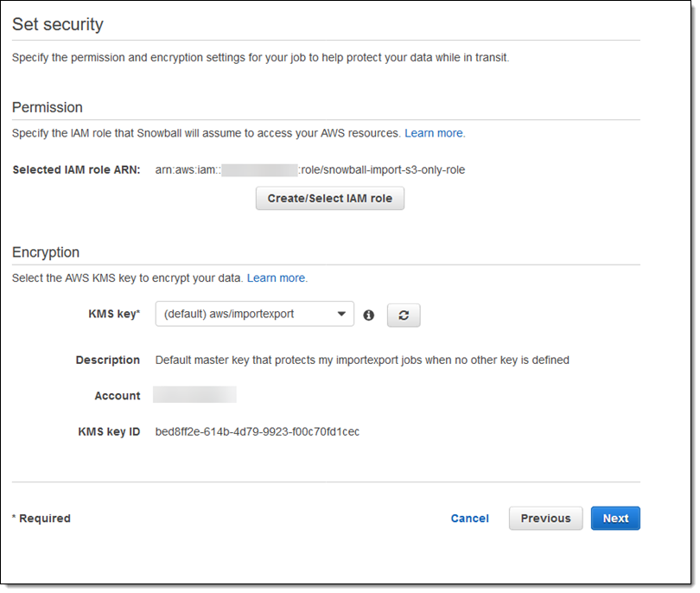The height and width of the screenshot is (593, 700).
Task: Open Learn more link under Permission
Action: (434, 133)
